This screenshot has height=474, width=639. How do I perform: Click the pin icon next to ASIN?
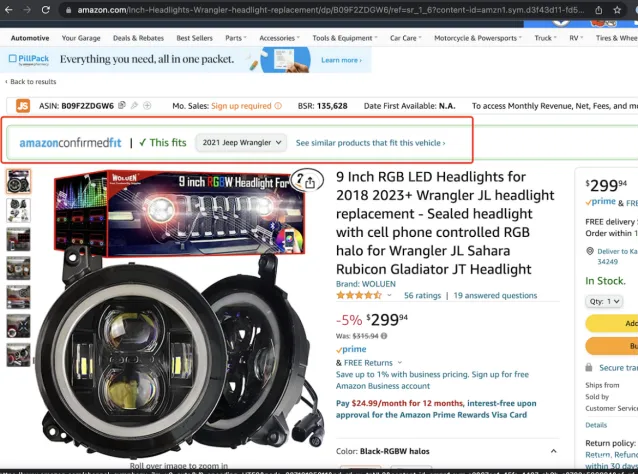click(134, 106)
